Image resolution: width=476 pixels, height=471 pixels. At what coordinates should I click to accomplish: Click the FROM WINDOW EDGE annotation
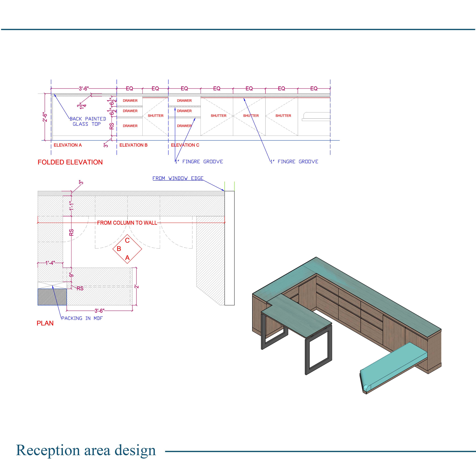point(178,178)
